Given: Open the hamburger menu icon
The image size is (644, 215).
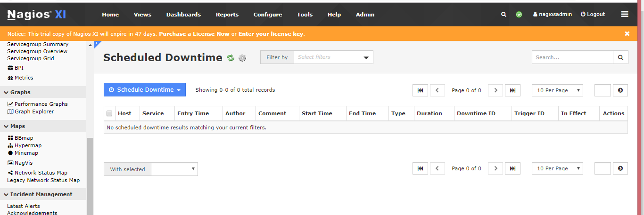Looking at the screenshot, I should point(625,15).
